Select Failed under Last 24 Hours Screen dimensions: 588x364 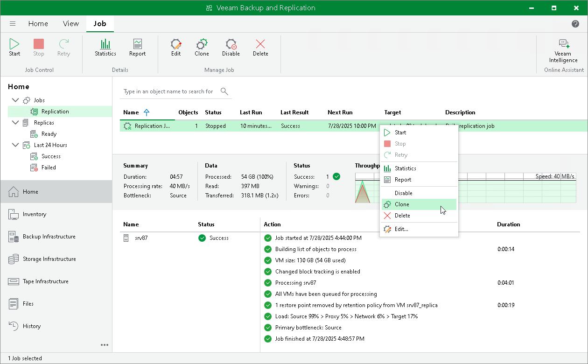click(49, 168)
